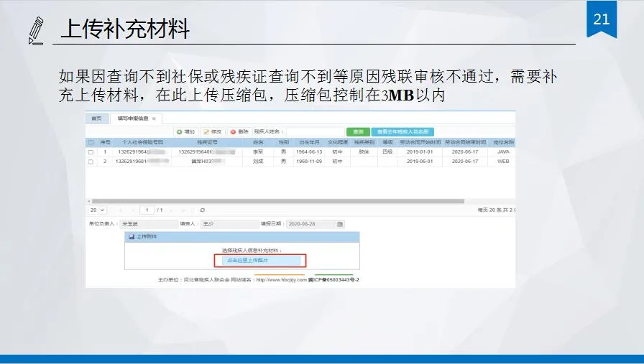Click the 修改 (edit) pencil icon
This screenshot has height=364, width=644.
[x=206, y=132]
